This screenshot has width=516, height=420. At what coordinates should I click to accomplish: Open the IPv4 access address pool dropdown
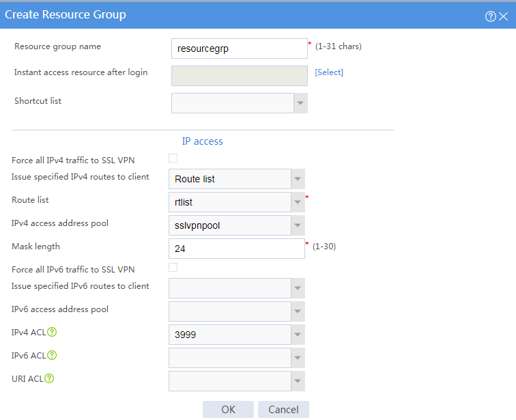pos(298,225)
